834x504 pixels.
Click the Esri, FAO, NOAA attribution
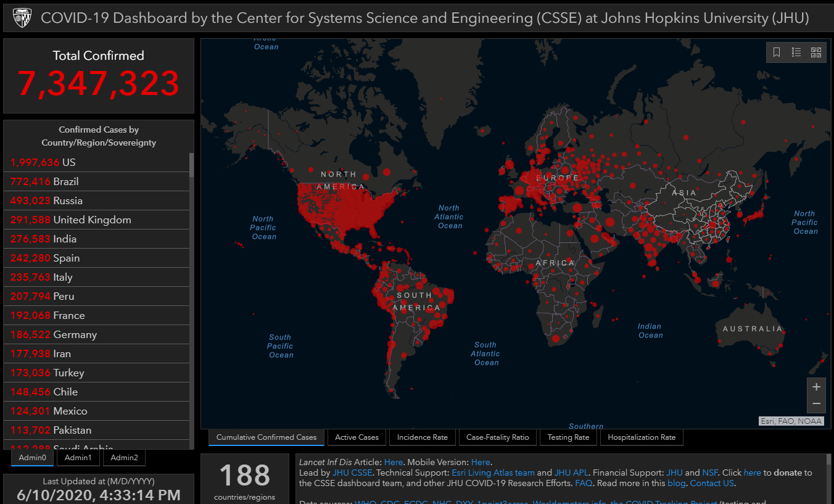pyautogui.click(x=791, y=421)
